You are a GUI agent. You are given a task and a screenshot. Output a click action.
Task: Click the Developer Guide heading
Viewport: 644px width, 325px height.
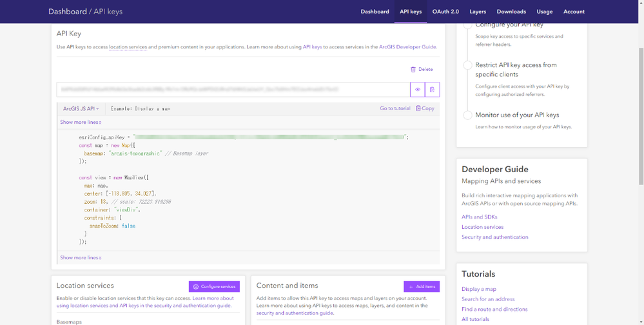[495, 170]
